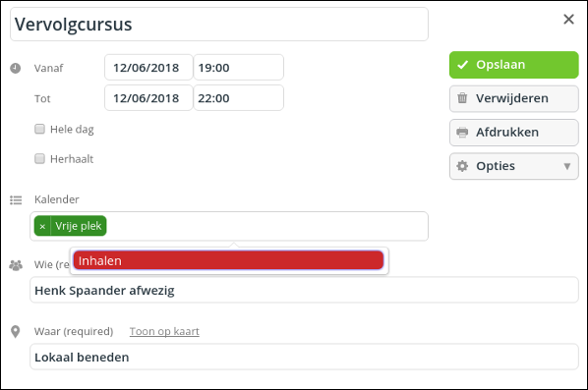Viewport: 588px width, 390px height.
Task: Click the end time field 22:00
Action: point(239,98)
